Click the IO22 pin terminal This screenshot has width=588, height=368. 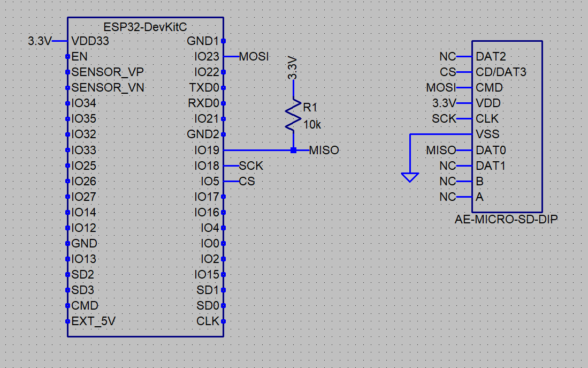[x=224, y=72]
